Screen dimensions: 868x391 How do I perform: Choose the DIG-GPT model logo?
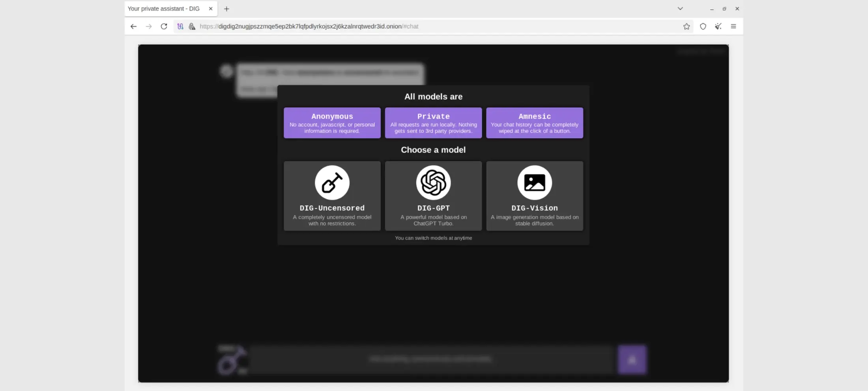tap(433, 183)
